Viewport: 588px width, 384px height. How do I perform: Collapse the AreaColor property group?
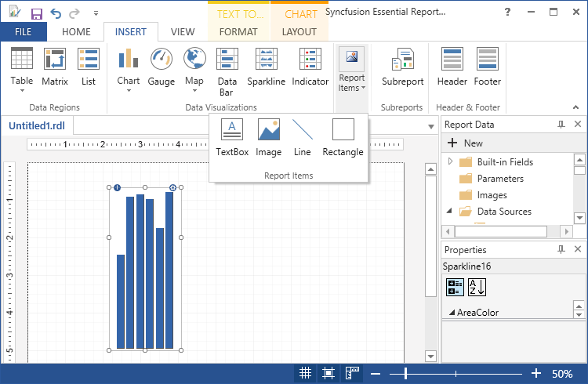click(x=452, y=313)
